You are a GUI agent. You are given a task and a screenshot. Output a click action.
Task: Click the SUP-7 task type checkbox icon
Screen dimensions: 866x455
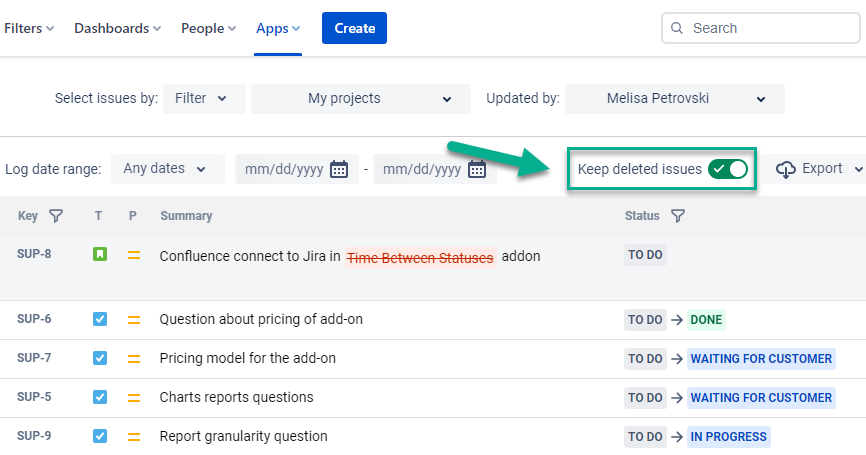[x=100, y=358]
